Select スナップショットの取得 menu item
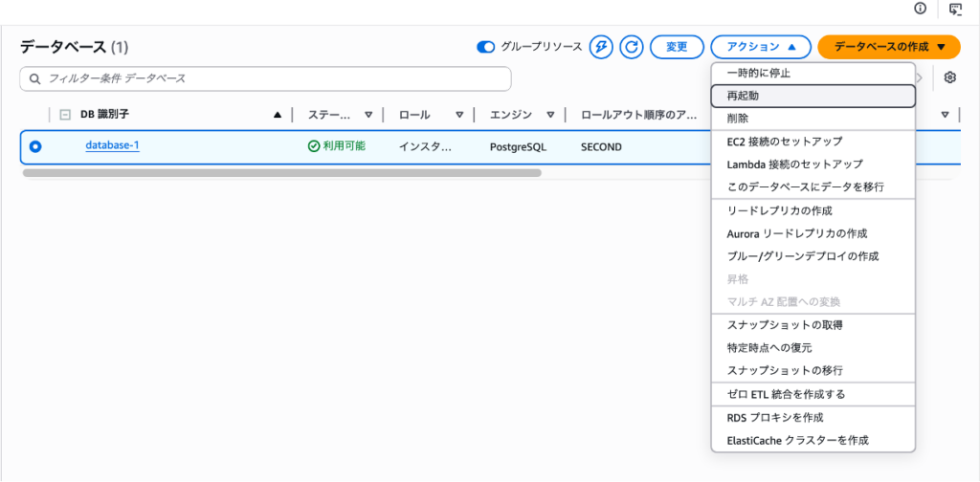 [813, 324]
